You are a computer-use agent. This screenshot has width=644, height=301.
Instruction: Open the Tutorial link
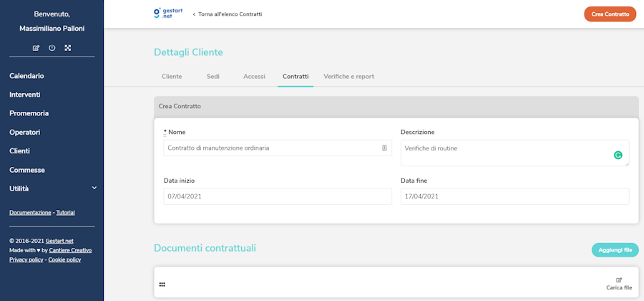click(x=65, y=213)
